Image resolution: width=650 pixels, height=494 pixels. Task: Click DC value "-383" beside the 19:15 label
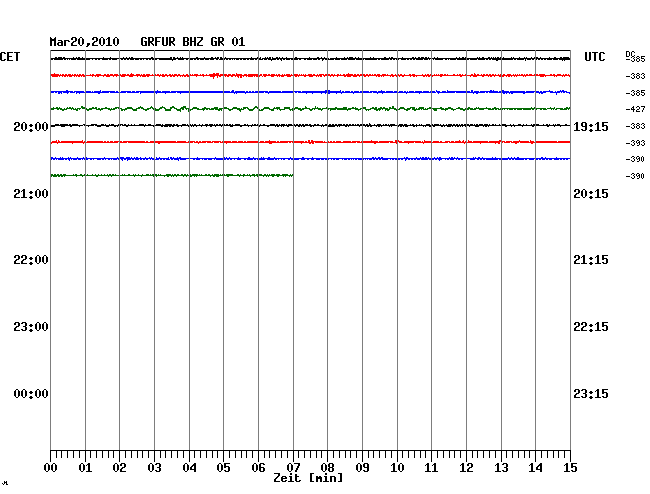[x=635, y=126]
